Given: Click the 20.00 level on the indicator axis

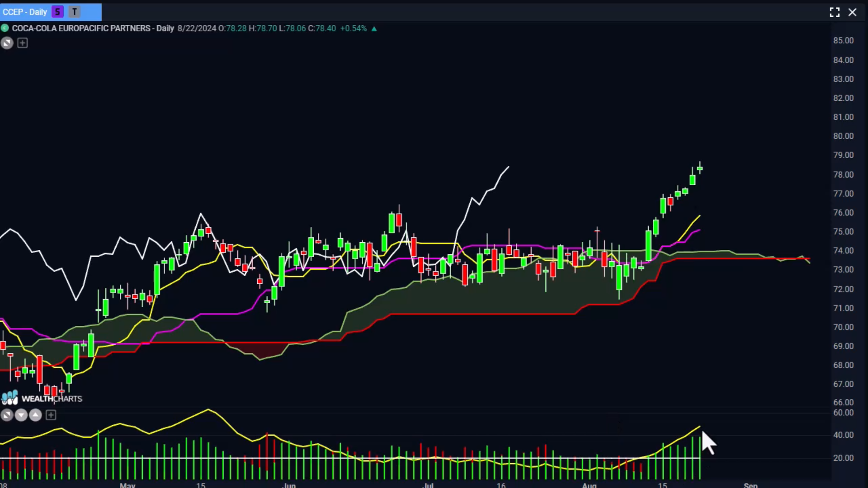Looking at the screenshot, I should tap(844, 458).
